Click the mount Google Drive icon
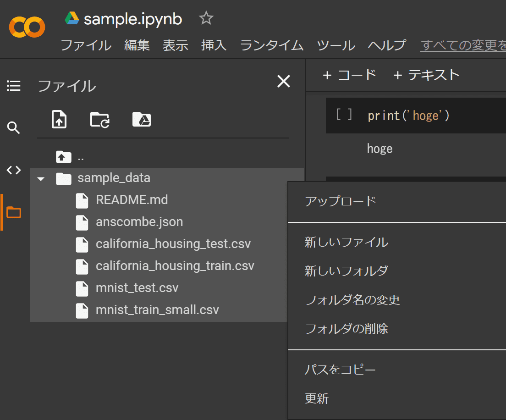 point(142,119)
